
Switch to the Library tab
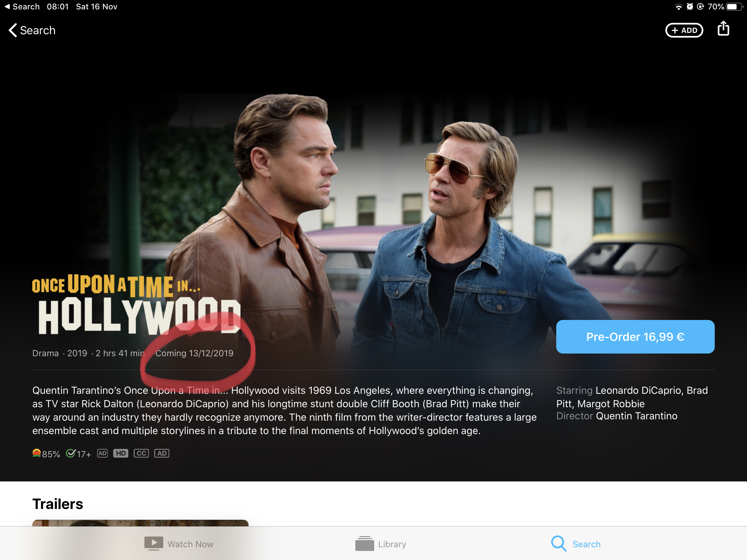381,544
